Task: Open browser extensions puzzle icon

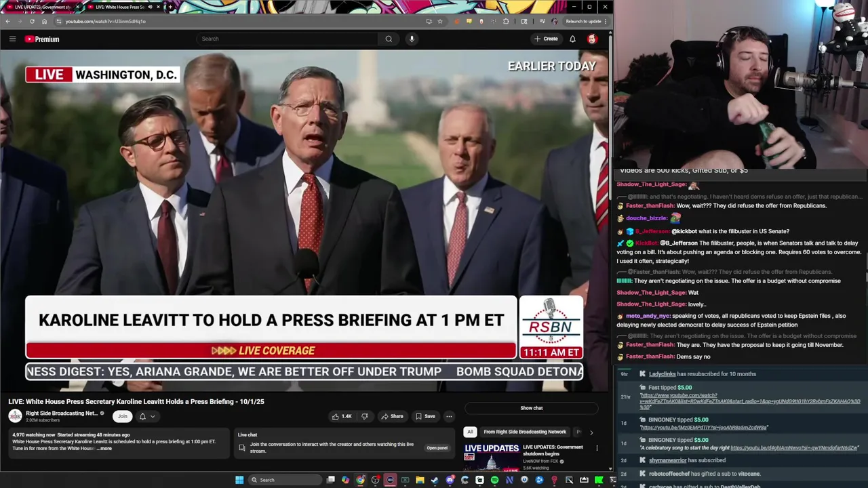Action: [x=506, y=21]
